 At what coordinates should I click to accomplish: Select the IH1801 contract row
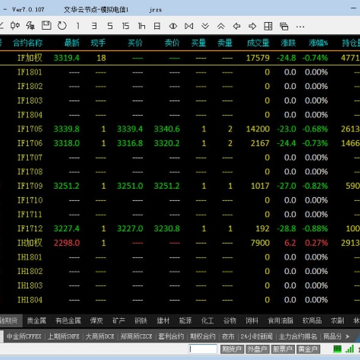click(x=180, y=257)
